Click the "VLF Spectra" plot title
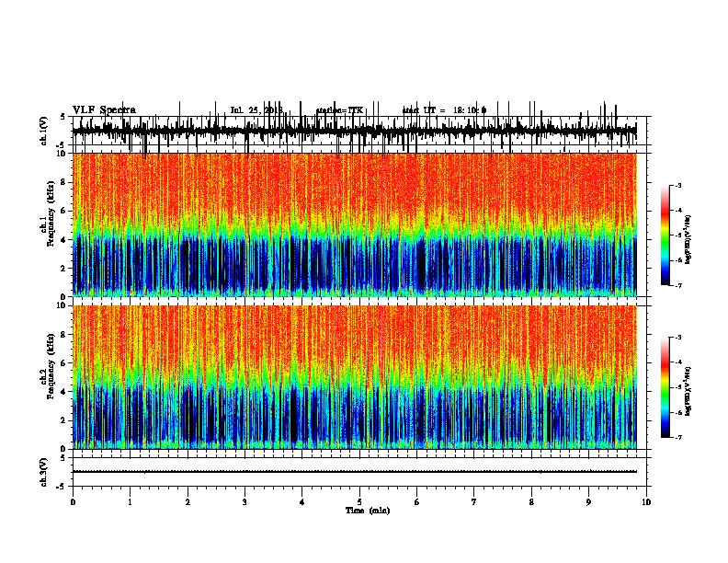728x563 pixels. [x=104, y=110]
